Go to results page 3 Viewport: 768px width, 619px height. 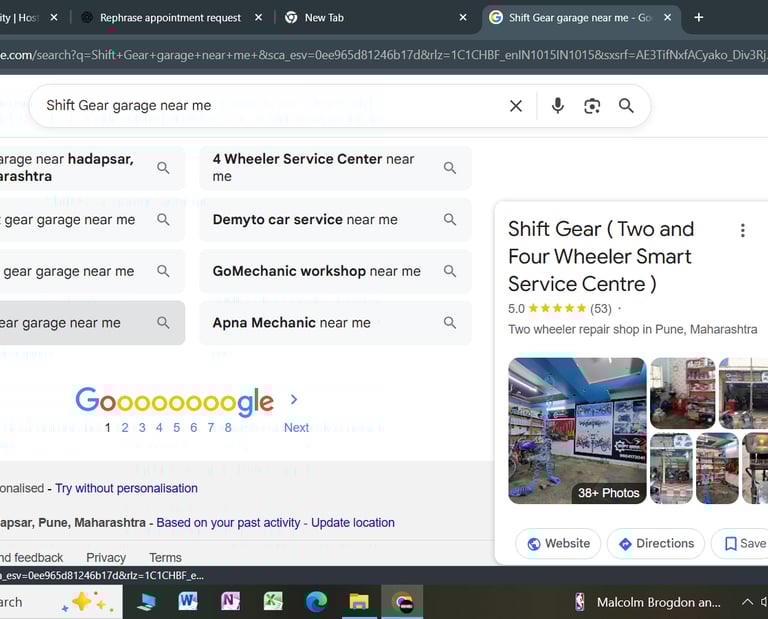(142, 428)
